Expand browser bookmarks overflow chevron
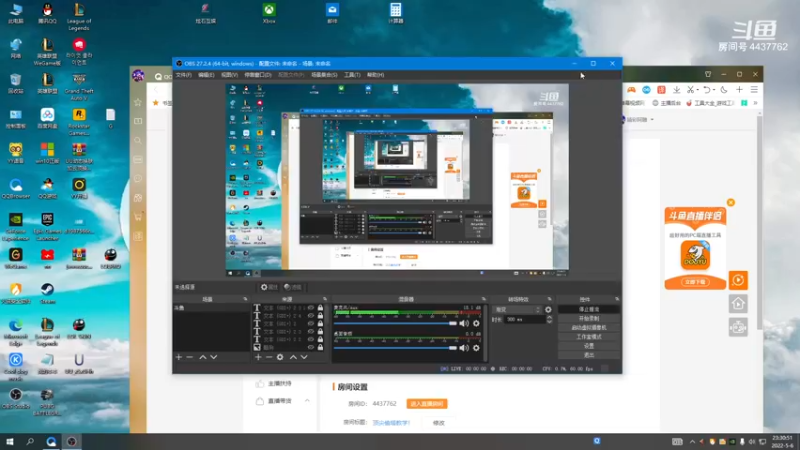The width and height of the screenshot is (800, 450). tap(756, 103)
